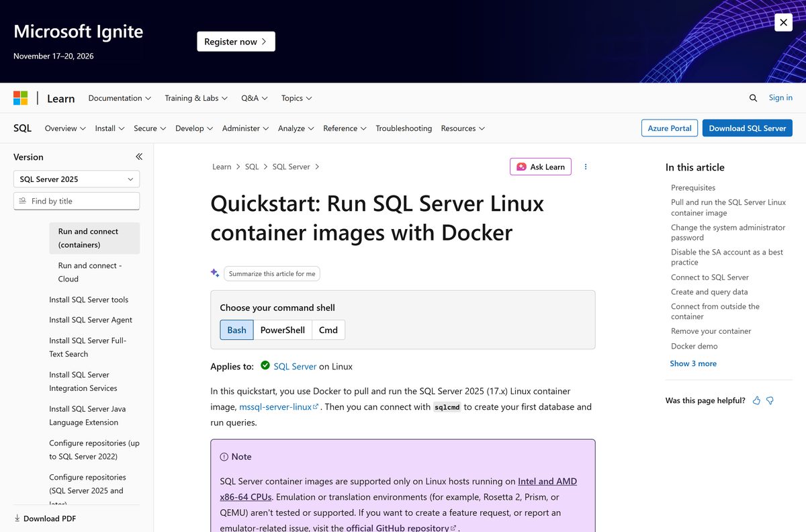The image size is (806, 532).
Task: Click Summarize this article for me
Action: (272, 273)
